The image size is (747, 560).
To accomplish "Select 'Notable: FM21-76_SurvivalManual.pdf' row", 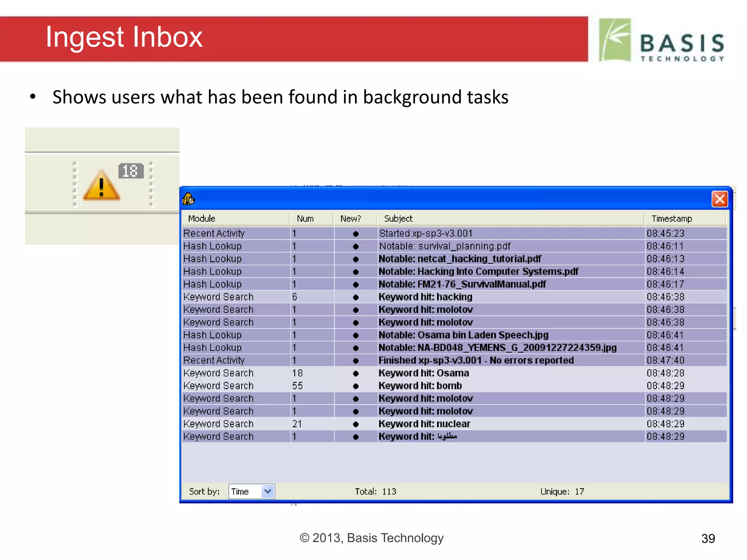I will coord(454,284).
